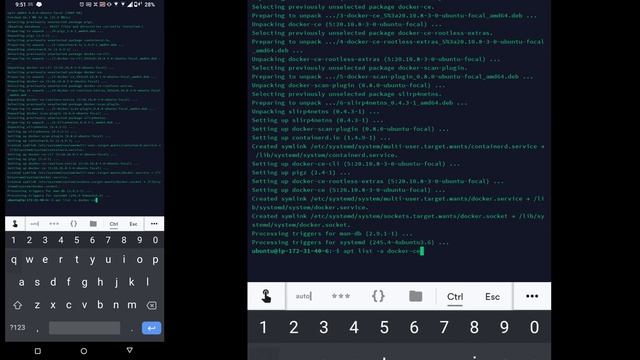Image resolution: width=640 pixels, height=360 pixels.
Task: Open the folder icon in the zoomed toolbar
Action: click(x=416, y=296)
